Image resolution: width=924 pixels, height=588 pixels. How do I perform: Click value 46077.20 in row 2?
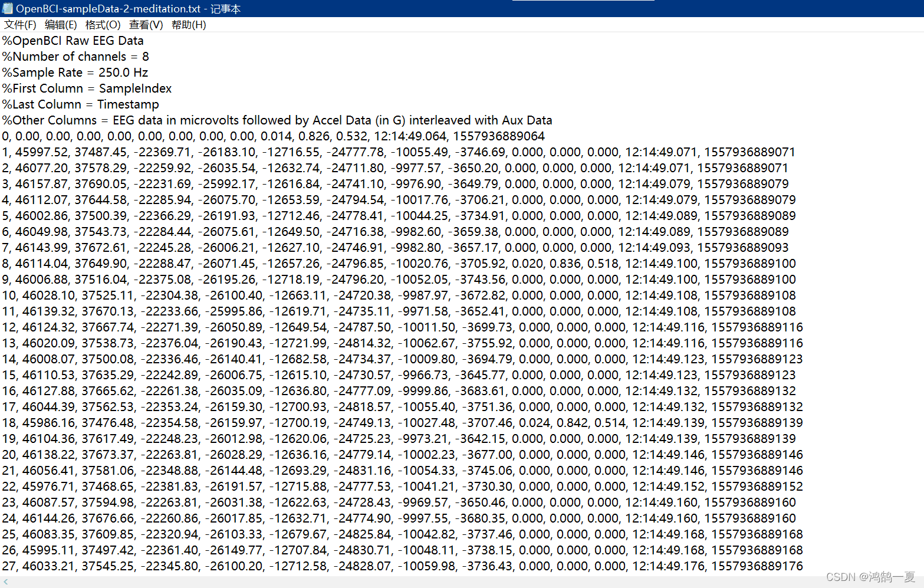(41, 168)
